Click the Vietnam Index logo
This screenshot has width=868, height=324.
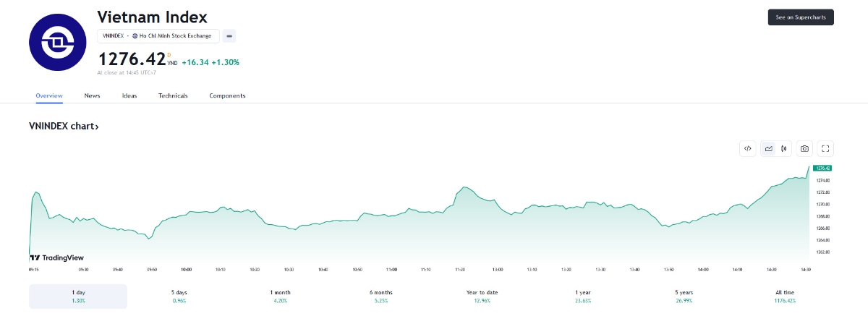click(57, 43)
